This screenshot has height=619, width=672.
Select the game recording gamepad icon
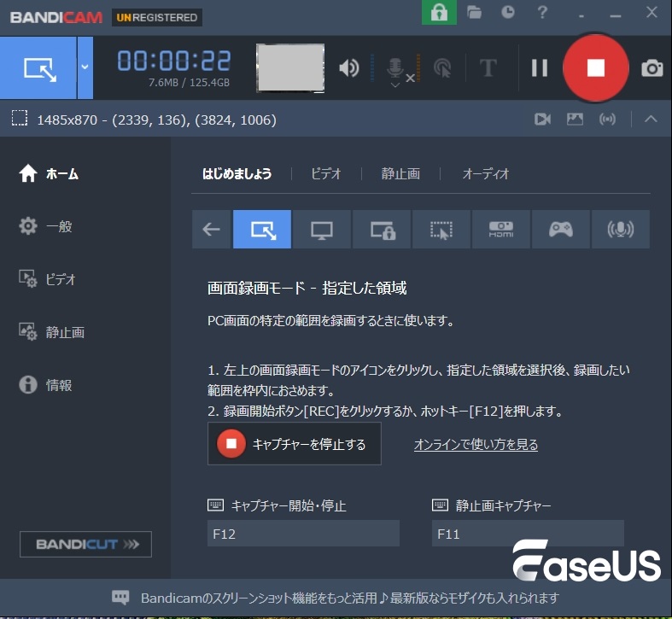[561, 230]
